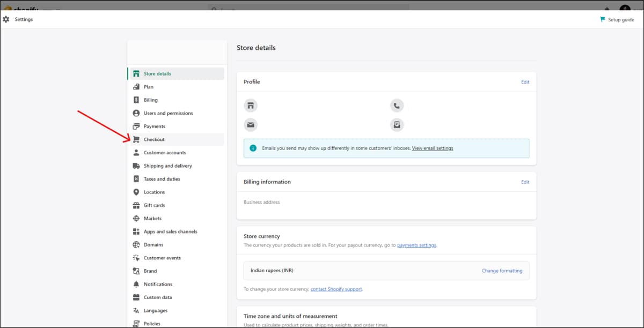Click the phone icon in Profile
644x328 pixels.
point(397,106)
